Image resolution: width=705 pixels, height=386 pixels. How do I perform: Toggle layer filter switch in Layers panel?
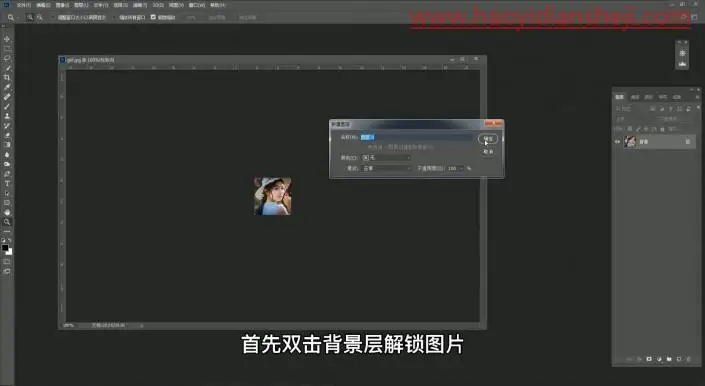[698, 108]
